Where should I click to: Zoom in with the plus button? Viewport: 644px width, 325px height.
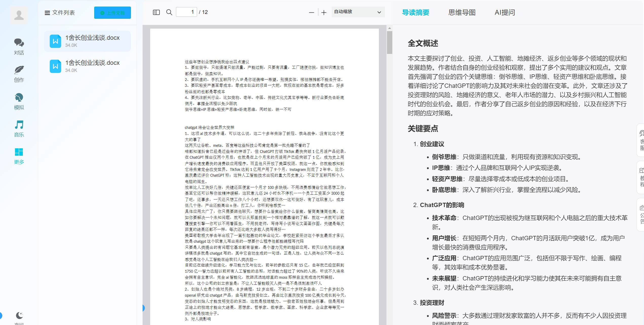tap(324, 12)
